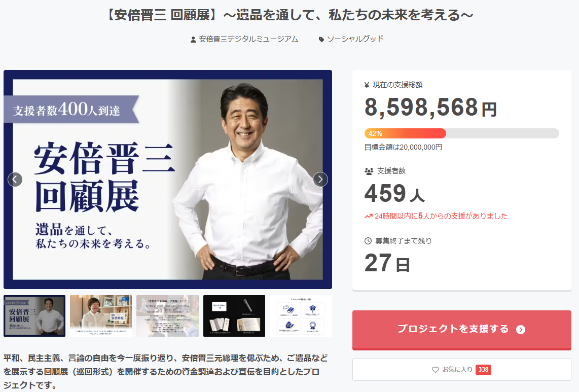Viewport: 579px width, 392px height.
Task: Open the 安倍晋三デジタルミュージアム owner link
Action: pyautogui.click(x=248, y=39)
